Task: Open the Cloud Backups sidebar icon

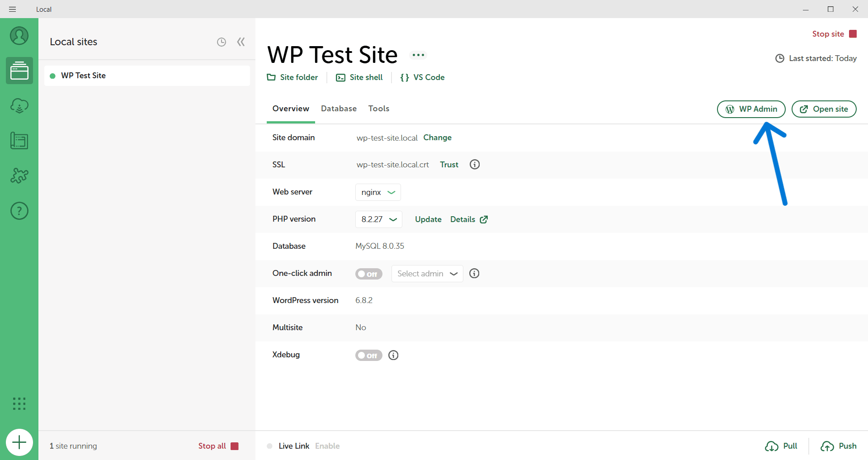Action: tap(19, 106)
